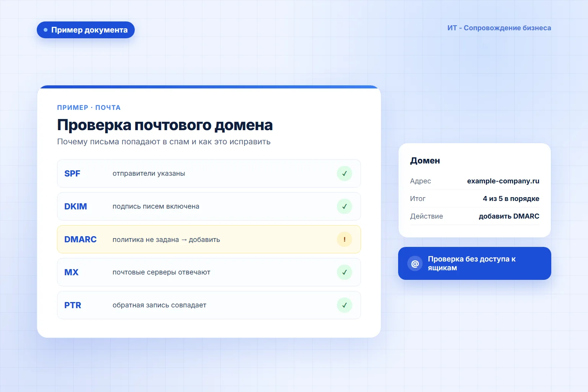Select the PTR label
Screen dimensions: 588x392
pyautogui.click(x=73, y=305)
